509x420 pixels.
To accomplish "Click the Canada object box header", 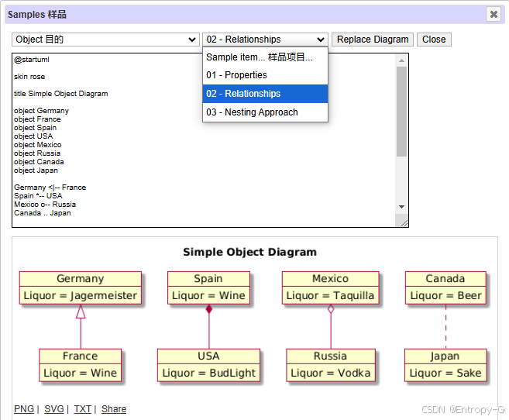I will point(445,278).
